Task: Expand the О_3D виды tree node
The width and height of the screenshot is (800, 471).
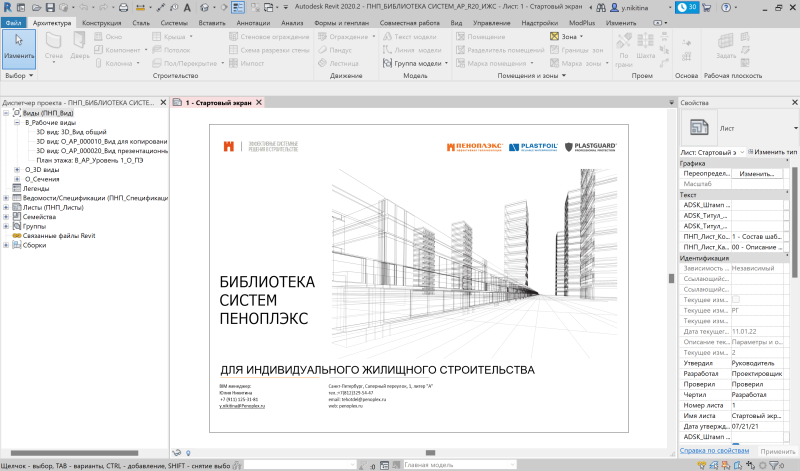Action: (x=17, y=169)
